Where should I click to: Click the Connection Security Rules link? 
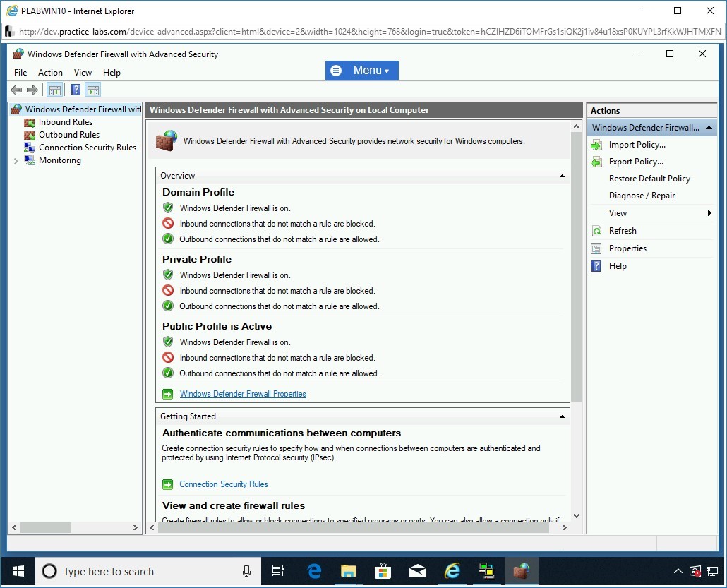(224, 484)
